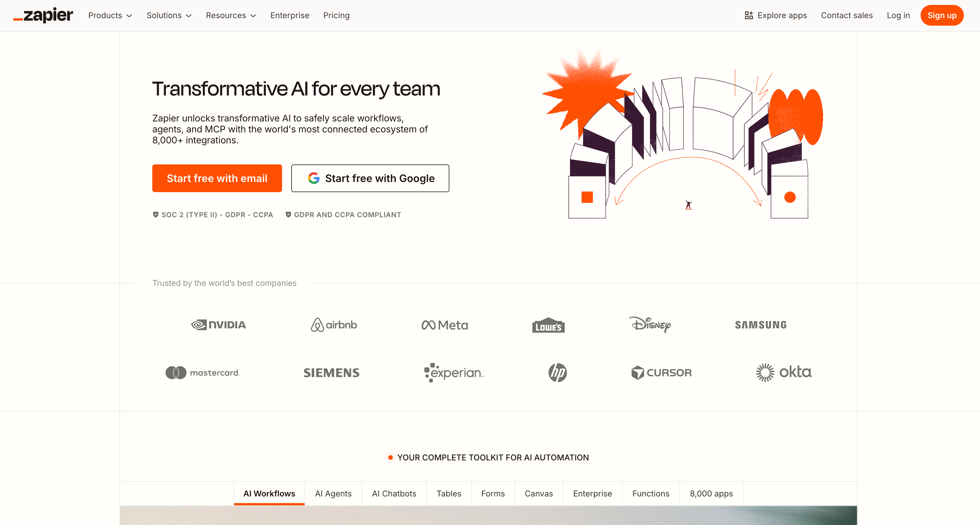Click the Google icon on the sign-in button

[x=313, y=178]
